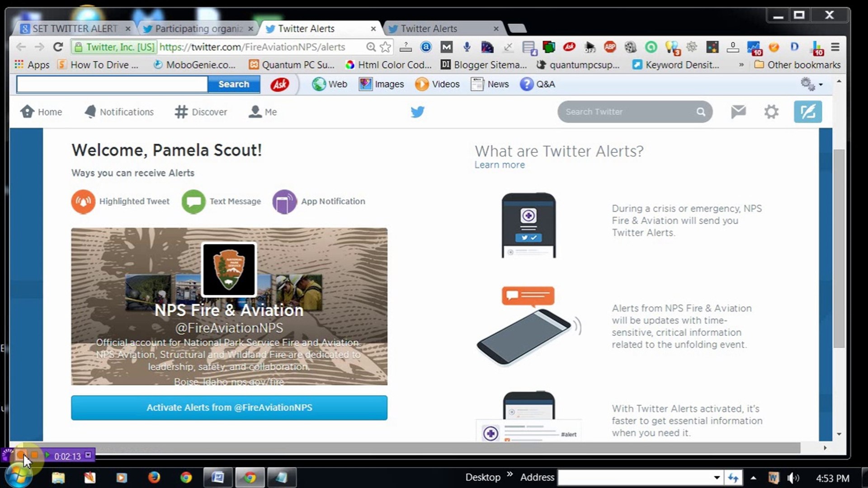Click the @FireAviationNPS handle text

[x=229, y=328]
